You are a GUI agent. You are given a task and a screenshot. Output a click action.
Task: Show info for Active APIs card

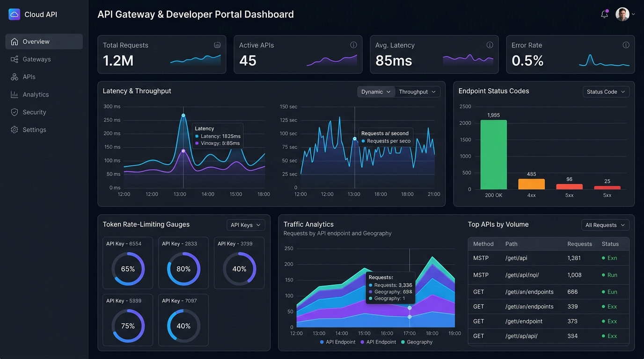pos(353,45)
